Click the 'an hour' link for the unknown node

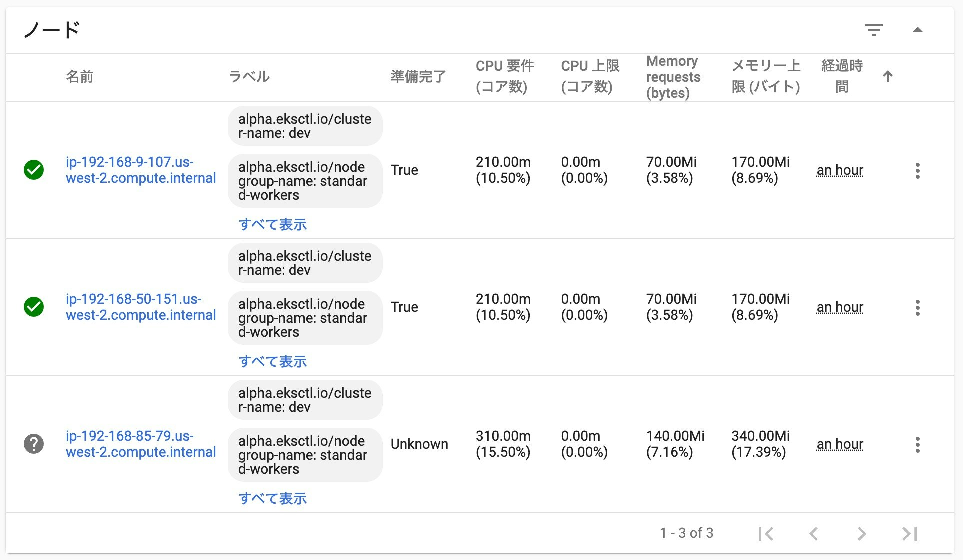(840, 443)
